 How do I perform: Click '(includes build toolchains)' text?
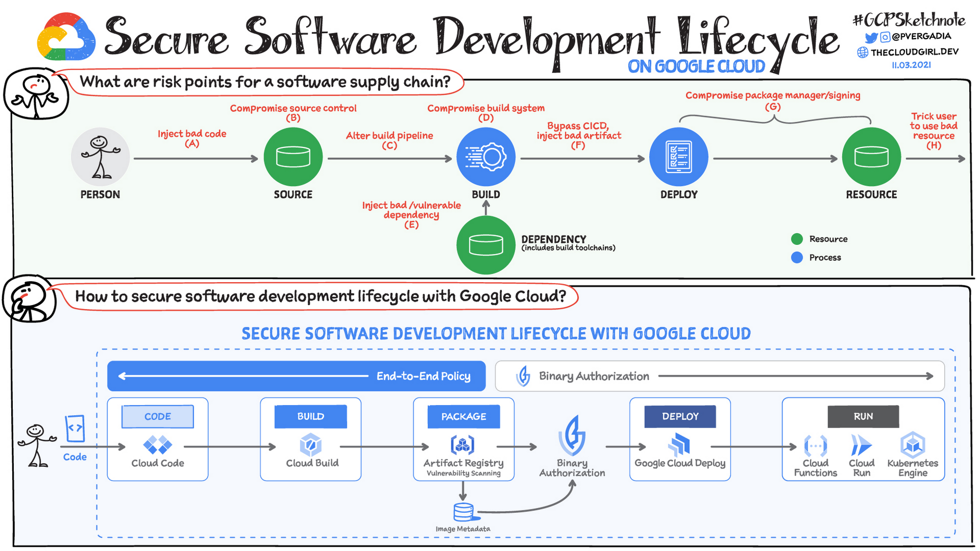click(x=568, y=248)
